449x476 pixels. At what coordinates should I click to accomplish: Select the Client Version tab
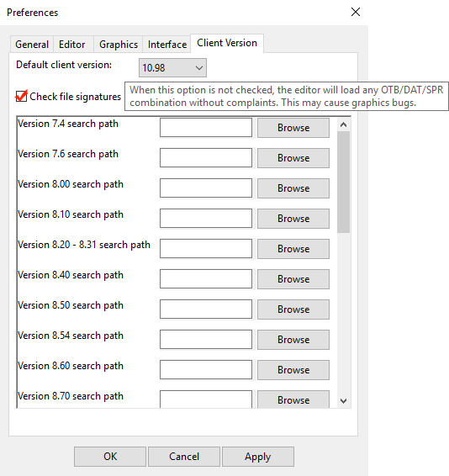point(227,43)
